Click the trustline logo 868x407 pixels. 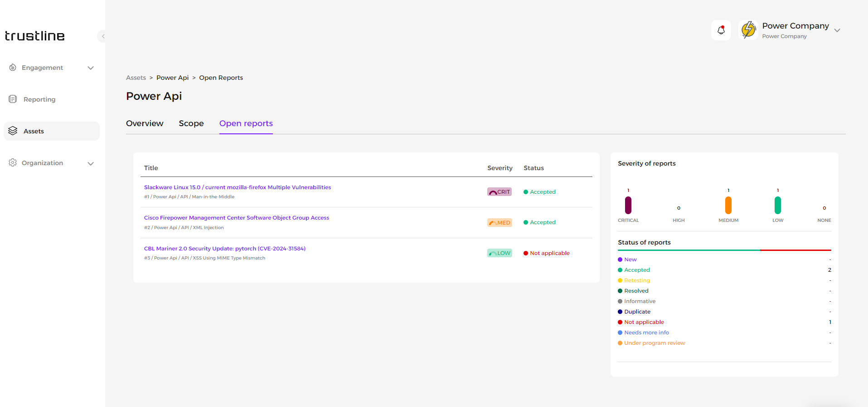35,36
